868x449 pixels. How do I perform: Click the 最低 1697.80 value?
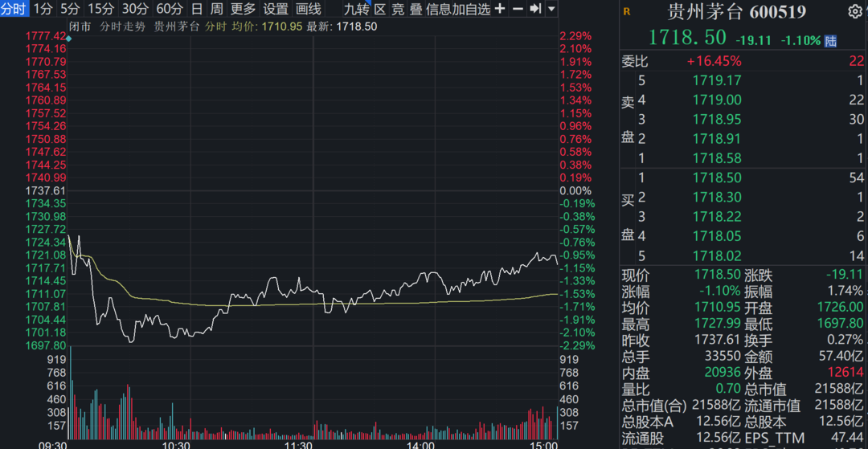840,324
